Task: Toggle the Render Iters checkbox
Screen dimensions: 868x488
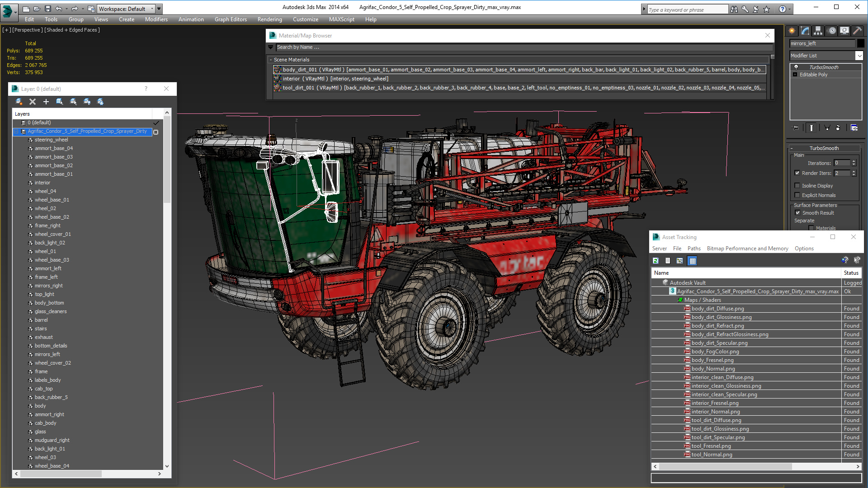Action: (x=797, y=173)
